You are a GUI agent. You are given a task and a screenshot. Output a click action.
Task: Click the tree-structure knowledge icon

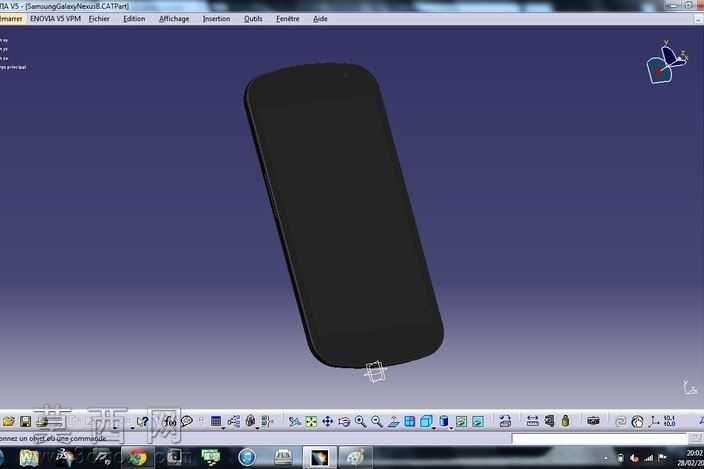(x=233, y=421)
